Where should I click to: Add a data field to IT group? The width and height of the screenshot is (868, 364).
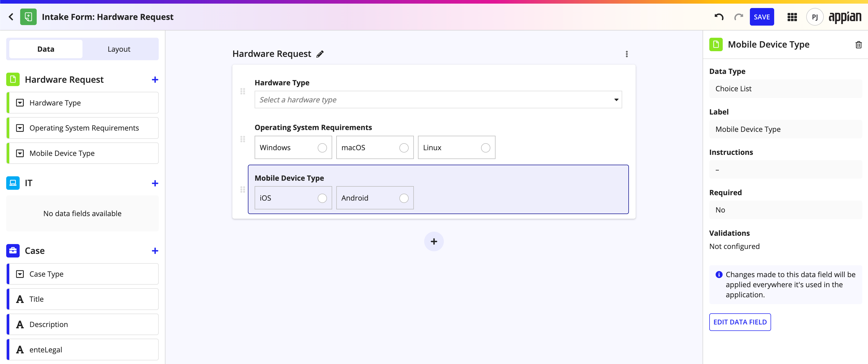(155, 183)
